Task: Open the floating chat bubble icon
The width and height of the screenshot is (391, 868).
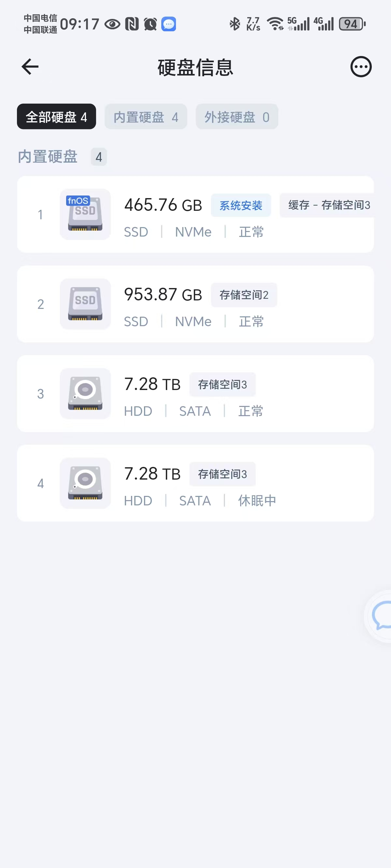Action: [379, 616]
